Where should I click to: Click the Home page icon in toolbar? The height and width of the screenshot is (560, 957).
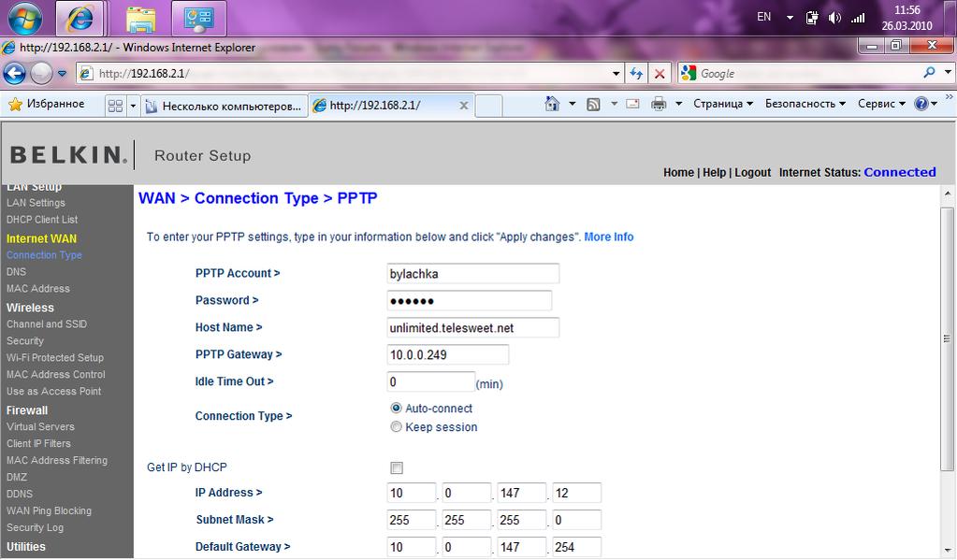pyautogui.click(x=553, y=104)
